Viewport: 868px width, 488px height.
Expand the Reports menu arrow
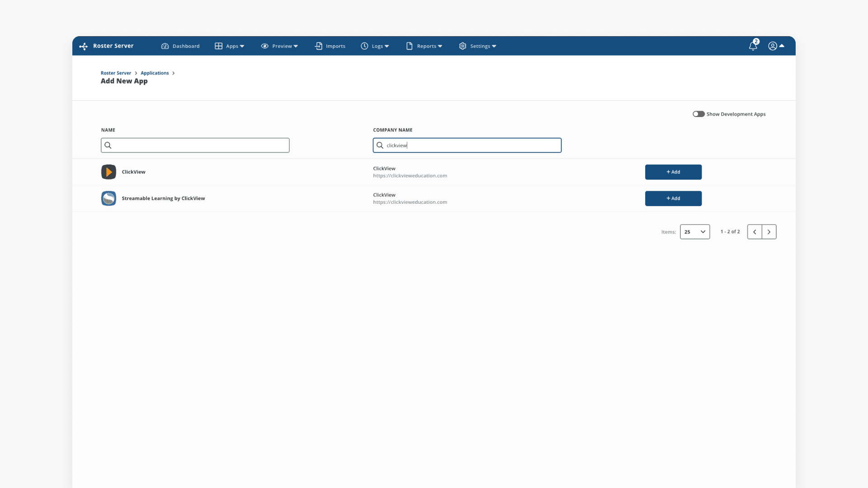click(x=440, y=47)
